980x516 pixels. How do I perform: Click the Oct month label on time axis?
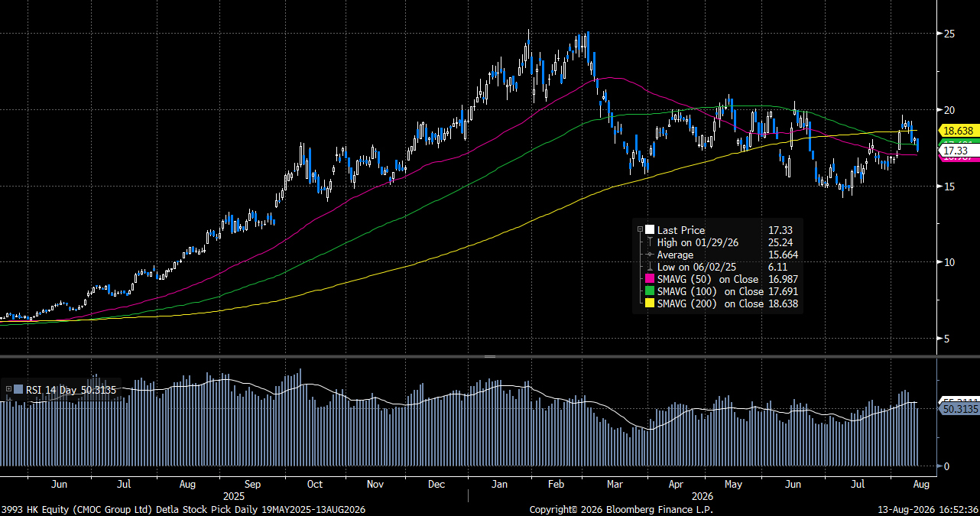pos(314,485)
